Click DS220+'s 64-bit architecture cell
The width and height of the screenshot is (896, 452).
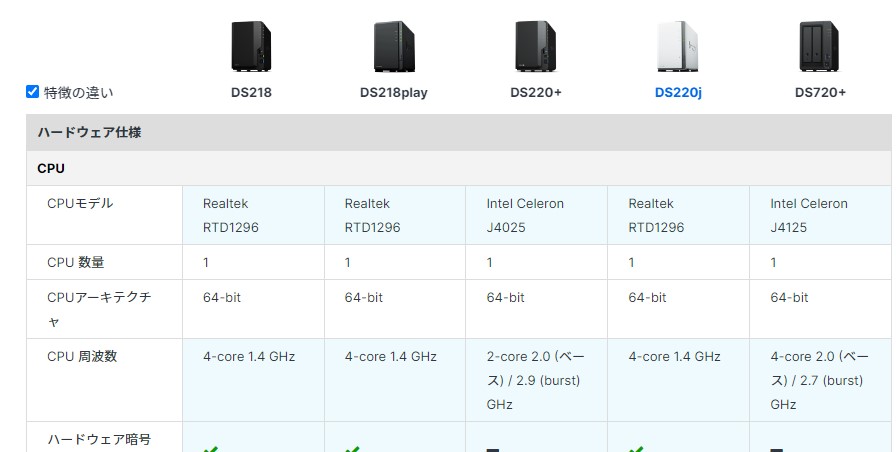[536, 309]
